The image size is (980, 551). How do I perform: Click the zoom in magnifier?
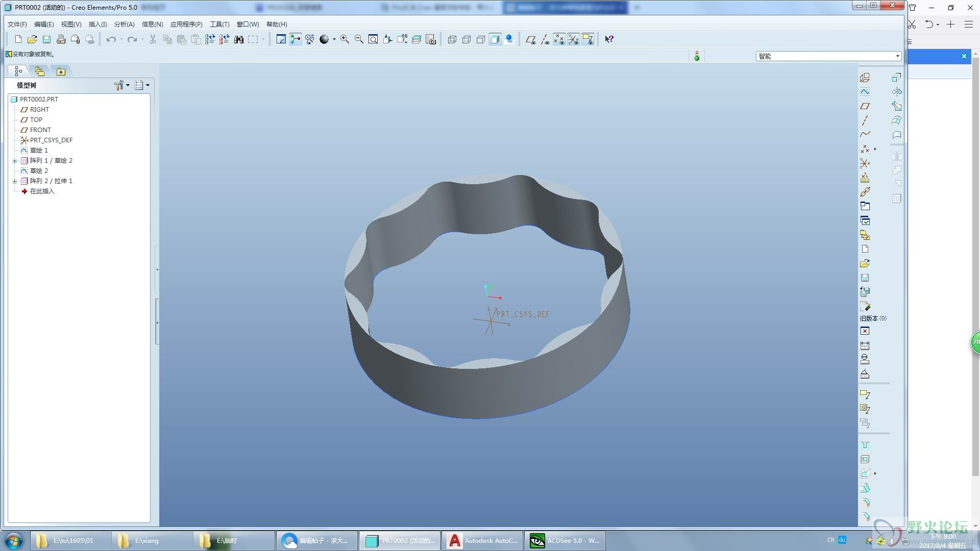point(345,39)
